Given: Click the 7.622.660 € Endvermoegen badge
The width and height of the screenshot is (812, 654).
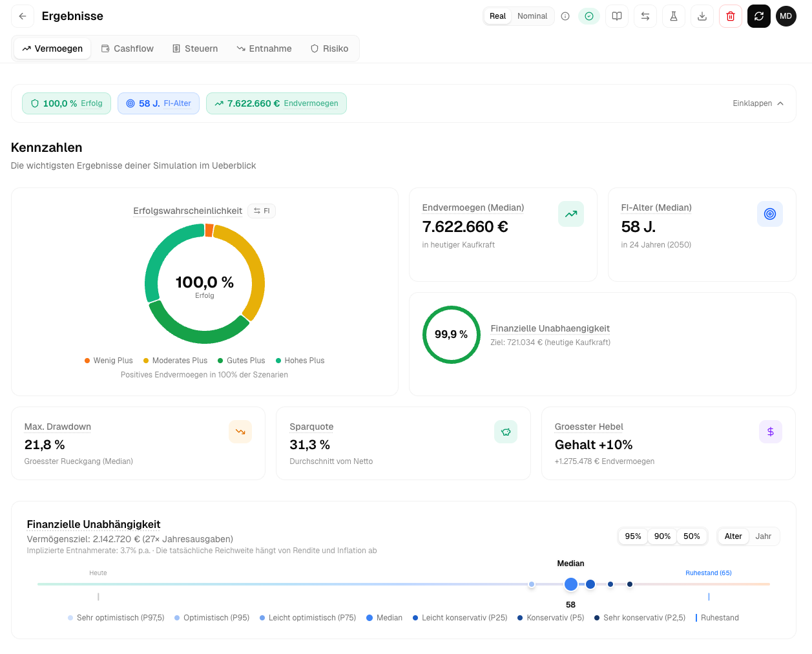Looking at the screenshot, I should coord(276,103).
